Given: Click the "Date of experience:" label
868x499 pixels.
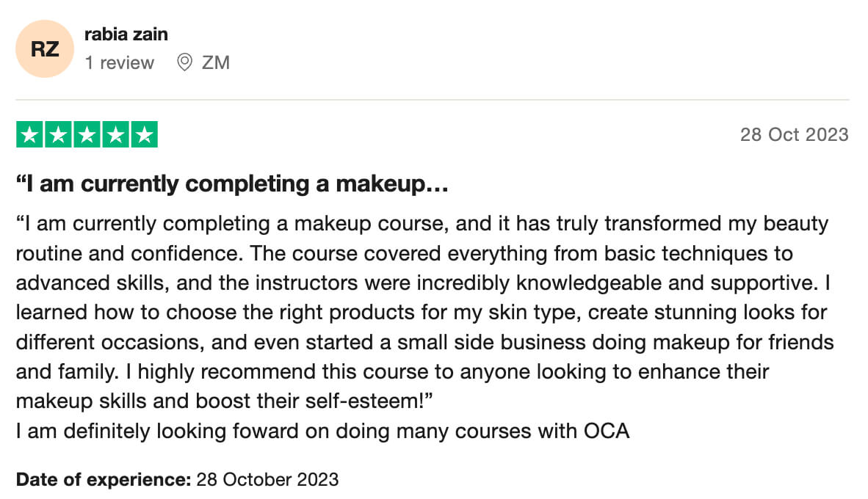Looking at the screenshot, I should coord(104,480).
